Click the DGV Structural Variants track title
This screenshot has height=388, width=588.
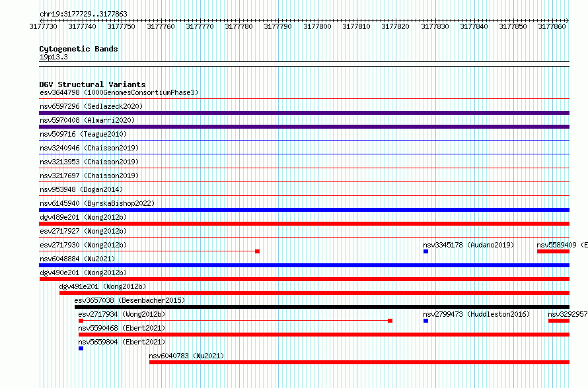[x=92, y=84]
